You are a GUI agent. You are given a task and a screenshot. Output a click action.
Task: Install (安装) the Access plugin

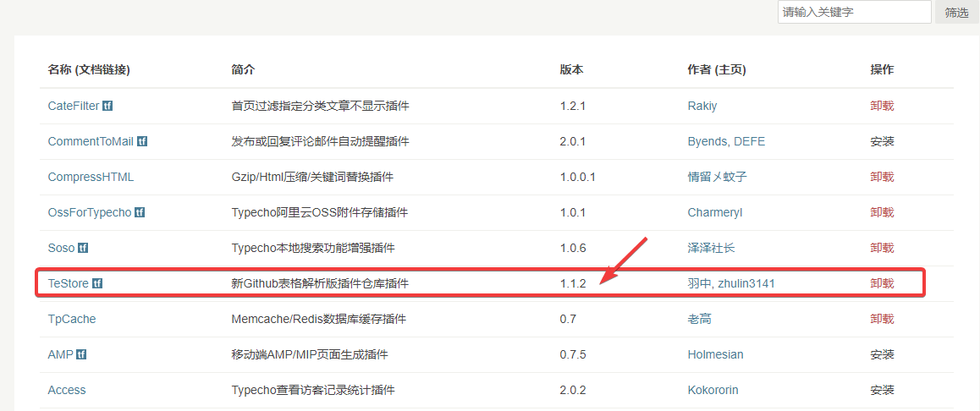tap(882, 391)
